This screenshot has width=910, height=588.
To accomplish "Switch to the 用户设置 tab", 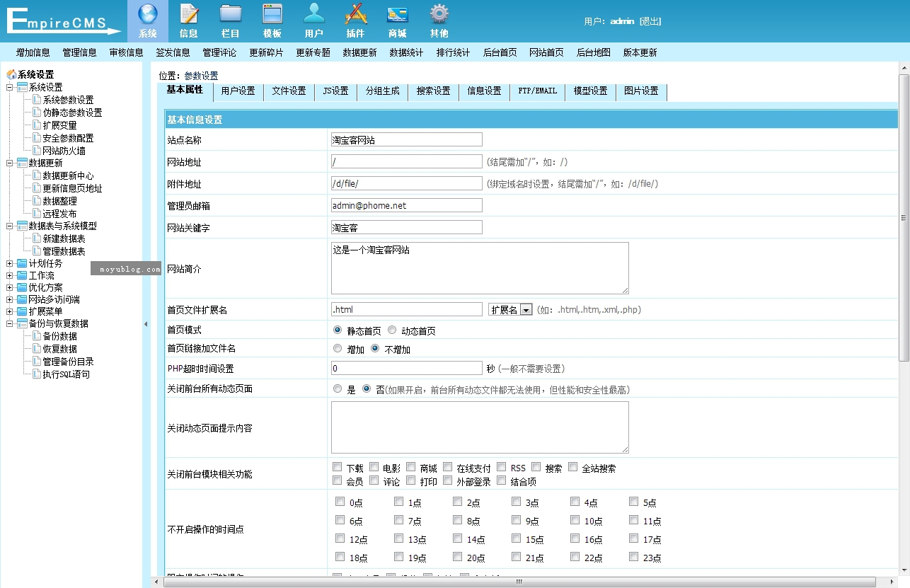I will pyautogui.click(x=238, y=91).
